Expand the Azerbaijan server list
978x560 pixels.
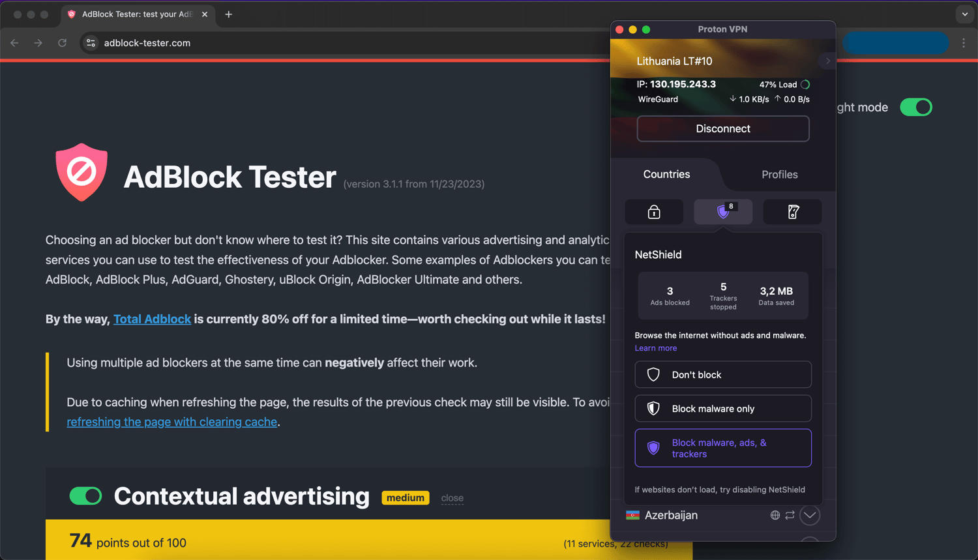(810, 515)
